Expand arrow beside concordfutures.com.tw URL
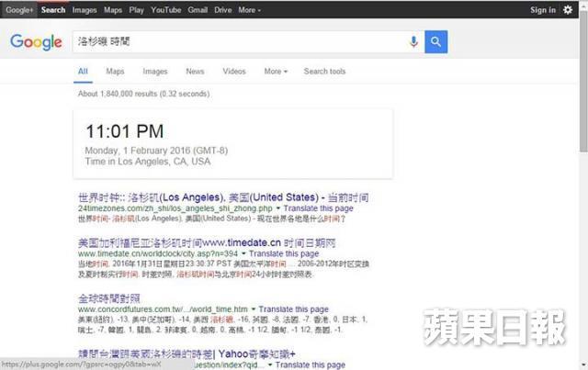This screenshot has width=588, height=370. [x=254, y=309]
